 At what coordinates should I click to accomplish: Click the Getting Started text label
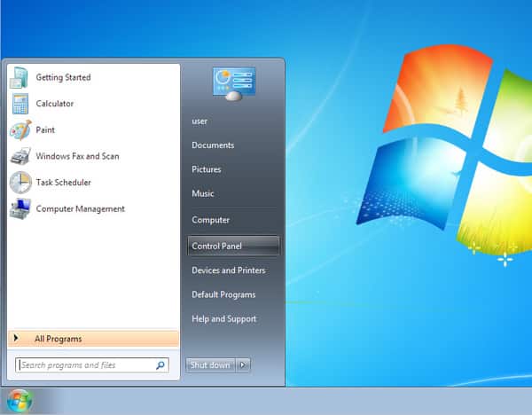(x=64, y=77)
